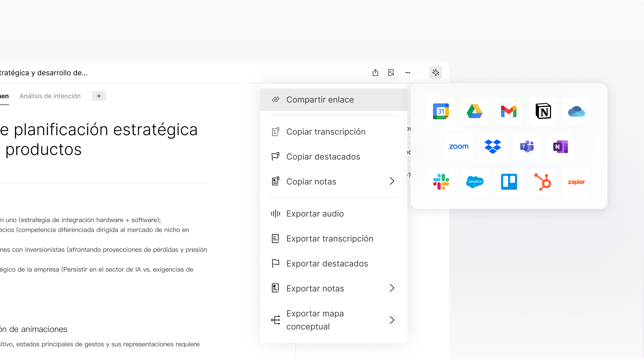Screen dimensions: 644x359
Task: Click the plus button to add tab
Action: (x=99, y=96)
